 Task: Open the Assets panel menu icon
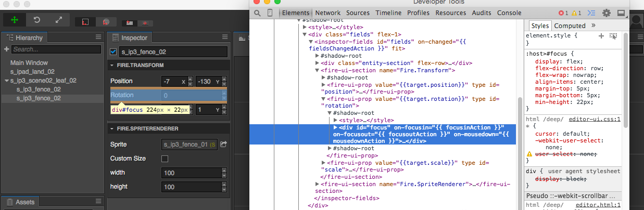click(x=98, y=201)
